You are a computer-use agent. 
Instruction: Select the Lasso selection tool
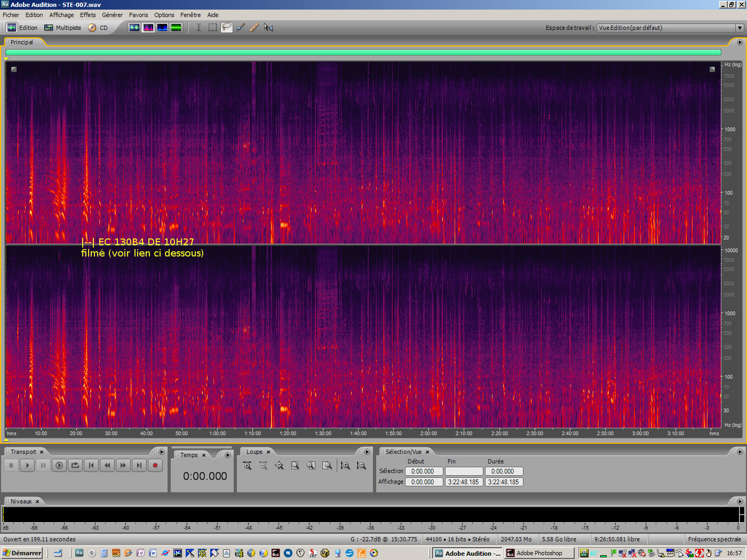pyautogui.click(x=226, y=27)
